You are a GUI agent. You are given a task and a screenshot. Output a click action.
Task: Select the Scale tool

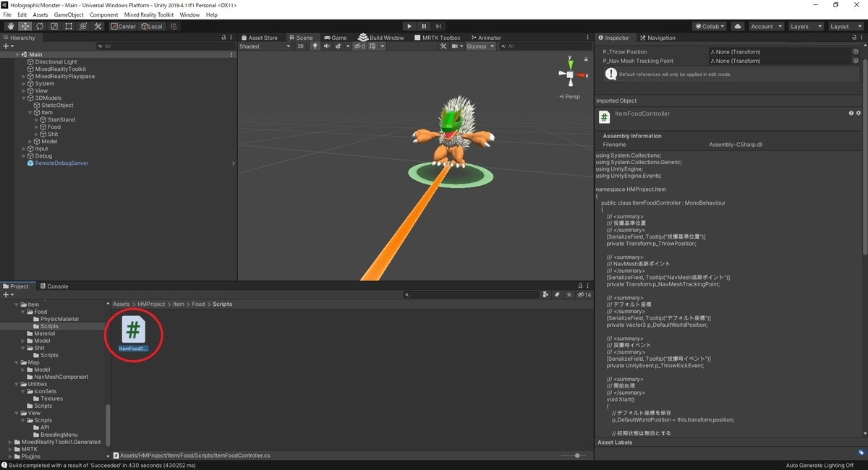[54, 26]
